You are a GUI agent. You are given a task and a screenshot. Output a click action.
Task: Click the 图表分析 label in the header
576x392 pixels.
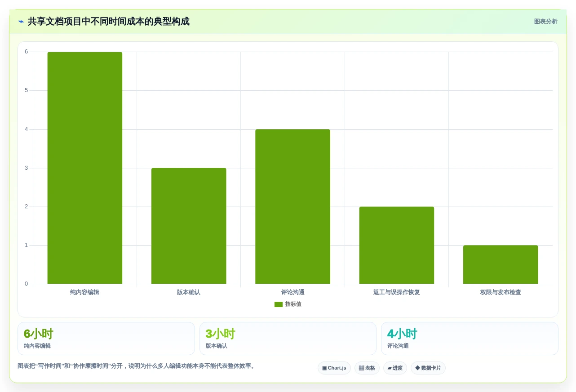[545, 22]
